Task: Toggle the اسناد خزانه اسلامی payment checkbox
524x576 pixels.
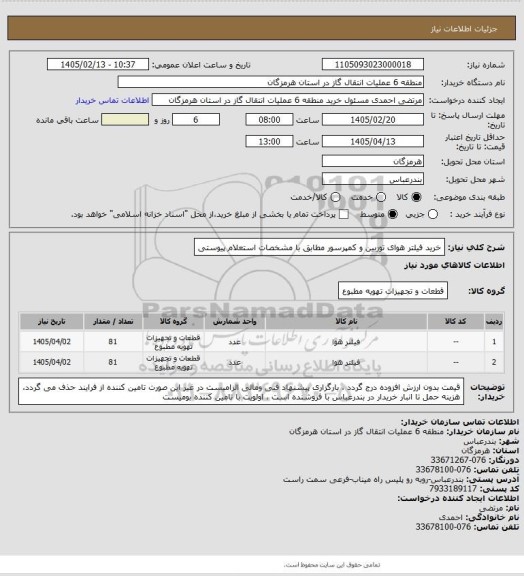Action: (344, 214)
